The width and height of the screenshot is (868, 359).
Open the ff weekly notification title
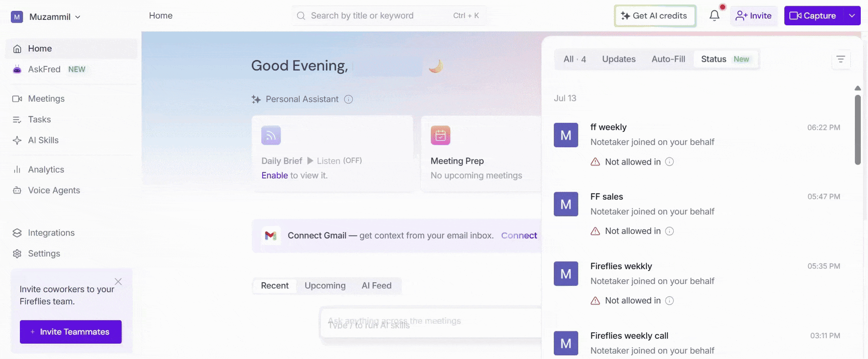pos(609,127)
